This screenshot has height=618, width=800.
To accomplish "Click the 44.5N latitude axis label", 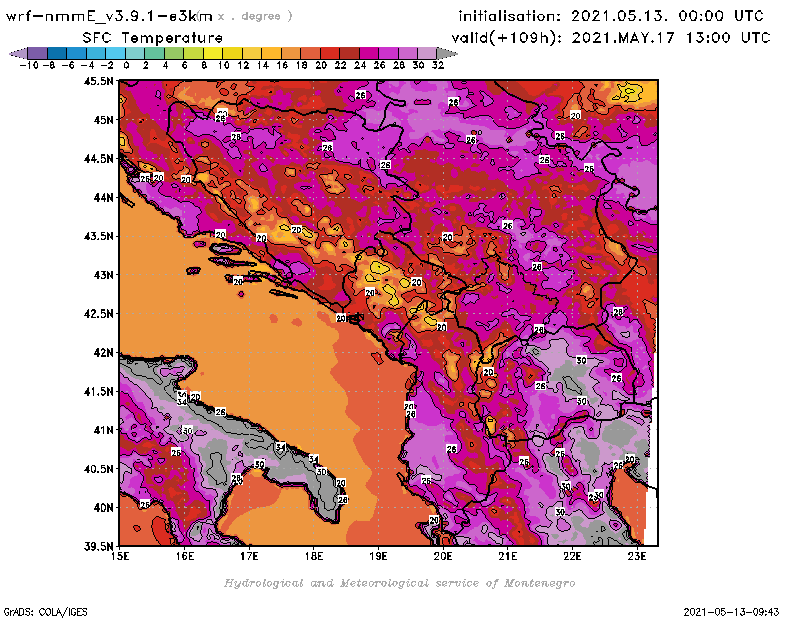I will (98, 159).
